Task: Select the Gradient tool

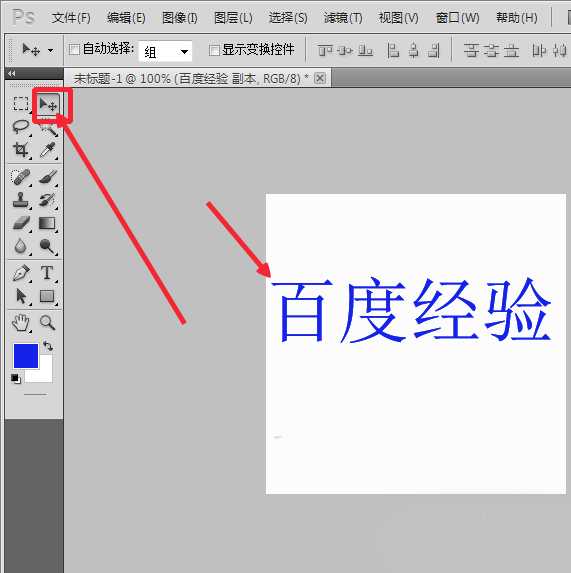Action: 47,223
